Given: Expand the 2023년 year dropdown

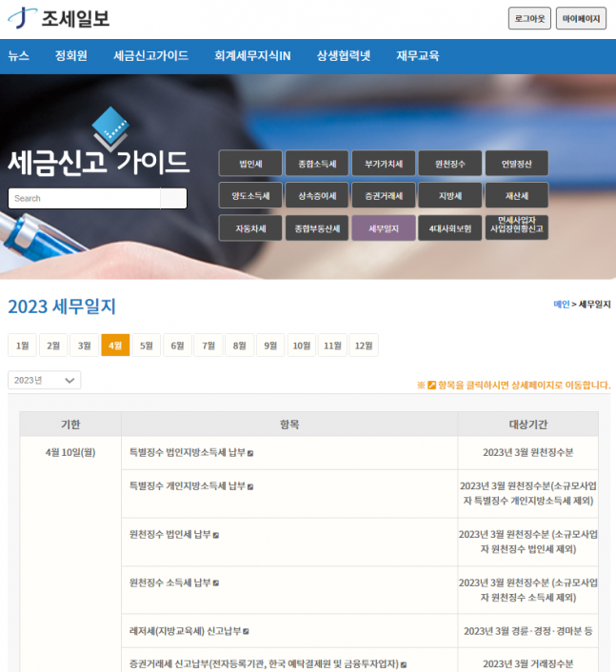Looking at the screenshot, I should click(44, 381).
